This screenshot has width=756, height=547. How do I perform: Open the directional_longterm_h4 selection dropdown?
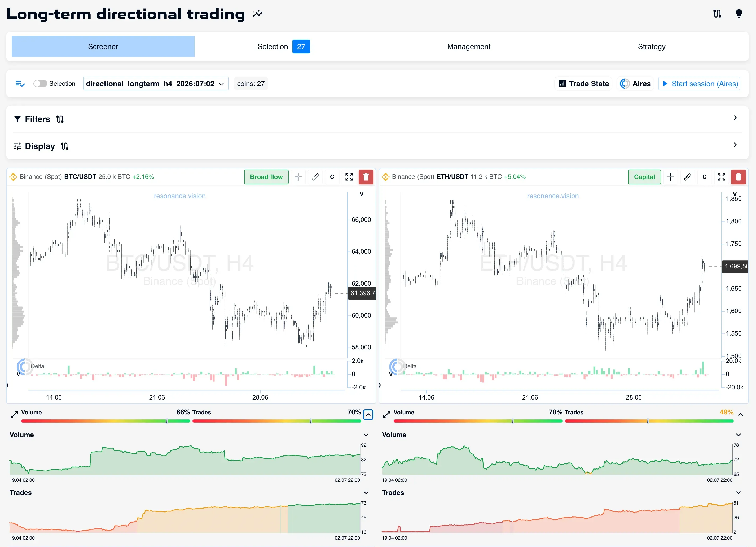coord(156,84)
